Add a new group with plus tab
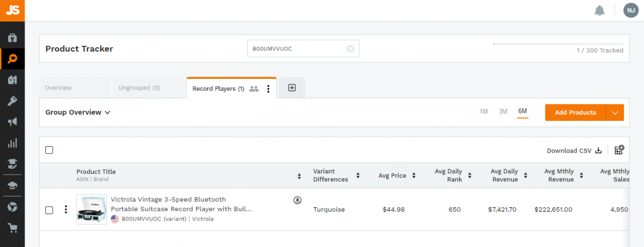This screenshot has height=247, width=644. coord(292,88)
